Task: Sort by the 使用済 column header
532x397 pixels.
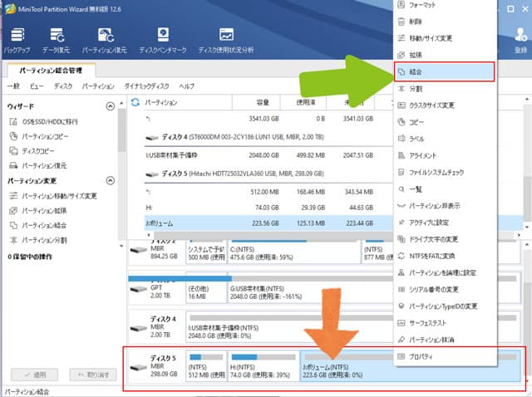Action: click(x=303, y=102)
